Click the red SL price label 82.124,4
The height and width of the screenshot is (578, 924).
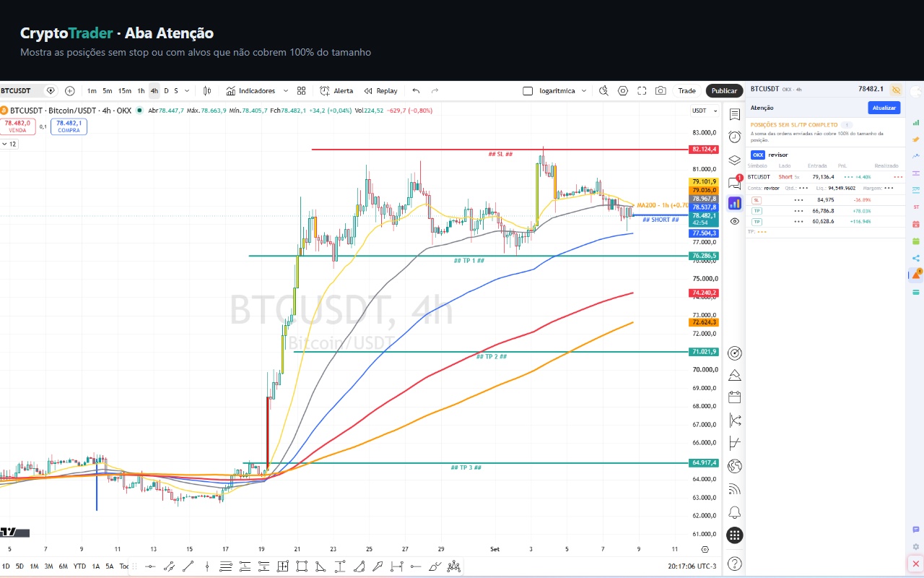(x=705, y=150)
